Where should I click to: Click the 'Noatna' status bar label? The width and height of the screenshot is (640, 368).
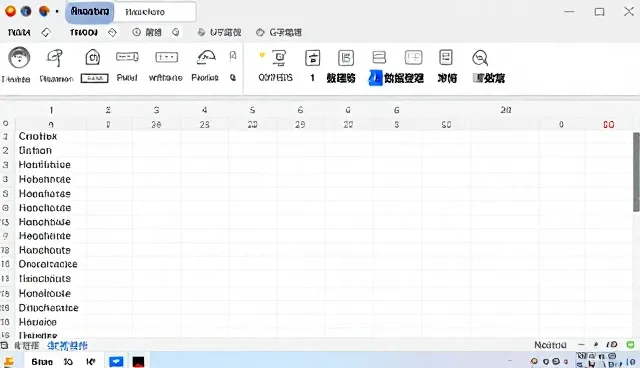(x=550, y=345)
